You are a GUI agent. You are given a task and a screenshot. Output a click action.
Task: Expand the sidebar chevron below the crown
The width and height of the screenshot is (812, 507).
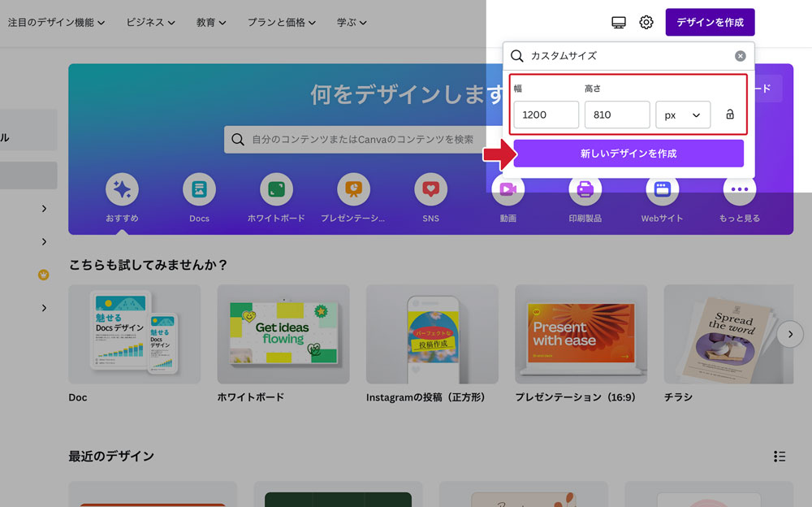(x=44, y=308)
